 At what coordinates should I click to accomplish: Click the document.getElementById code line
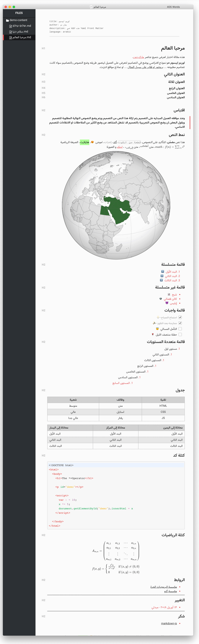tap(96, 508)
